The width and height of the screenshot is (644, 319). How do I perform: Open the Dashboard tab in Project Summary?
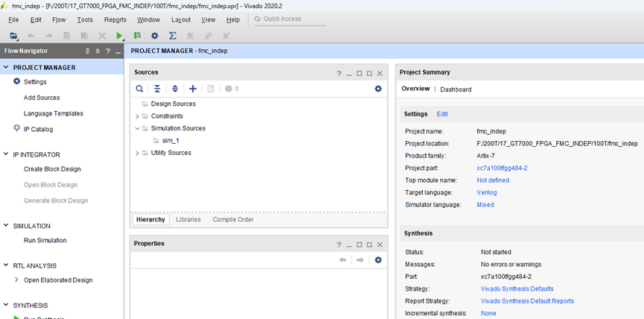pyautogui.click(x=456, y=89)
